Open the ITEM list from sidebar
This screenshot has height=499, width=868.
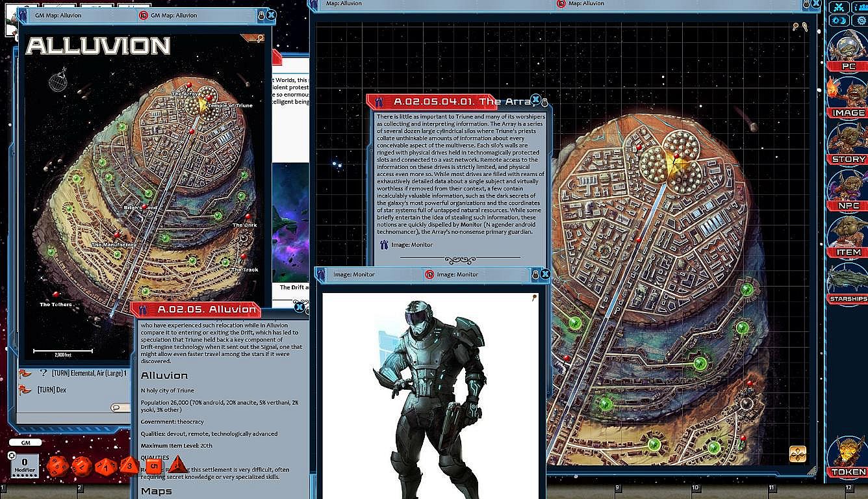848,236
